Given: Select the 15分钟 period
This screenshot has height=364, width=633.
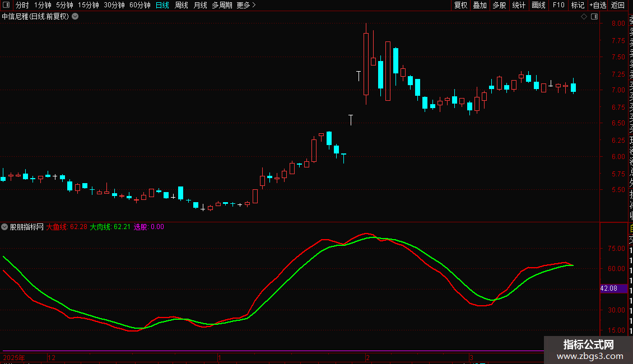Looking at the screenshot, I should (89, 5).
